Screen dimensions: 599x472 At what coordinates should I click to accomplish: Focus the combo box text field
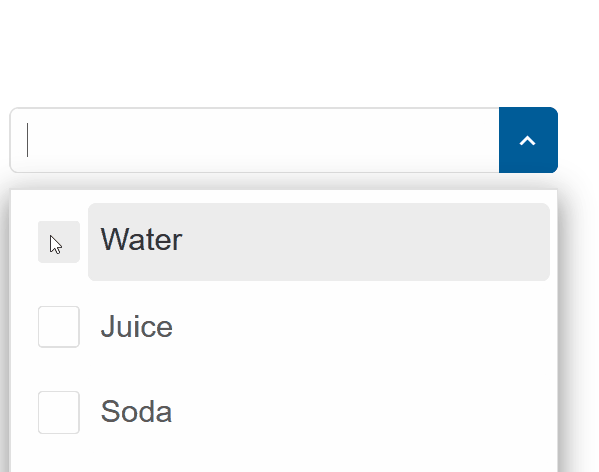coord(255,140)
